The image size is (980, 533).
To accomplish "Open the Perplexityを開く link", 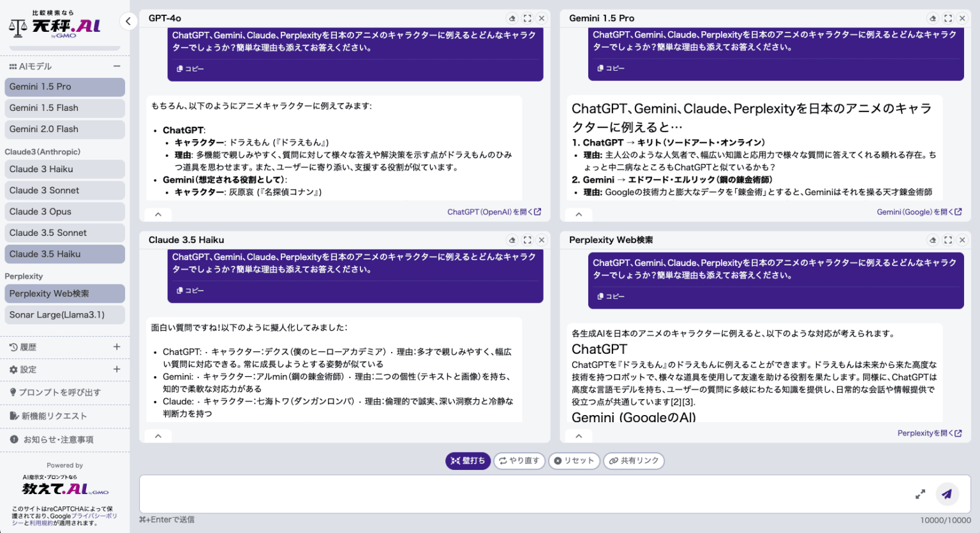I will pos(930,433).
